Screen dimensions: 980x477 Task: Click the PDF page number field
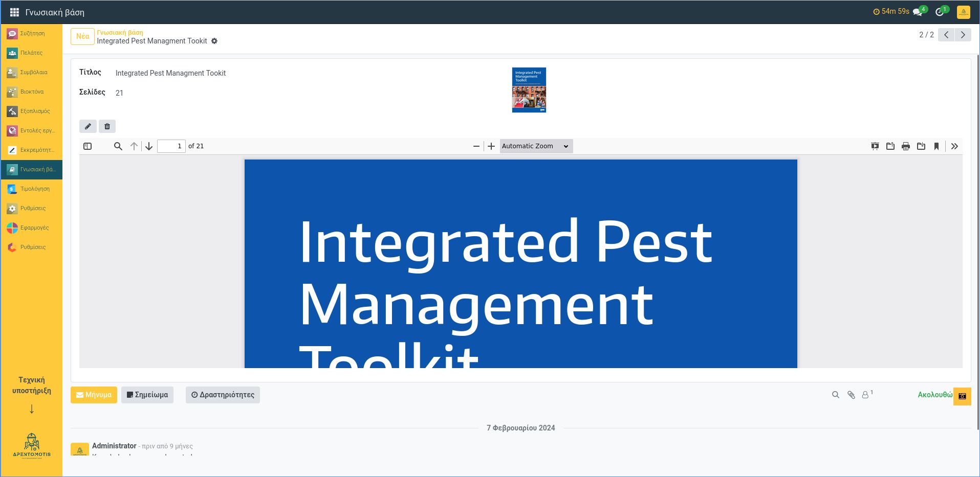pyautogui.click(x=171, y=146)
